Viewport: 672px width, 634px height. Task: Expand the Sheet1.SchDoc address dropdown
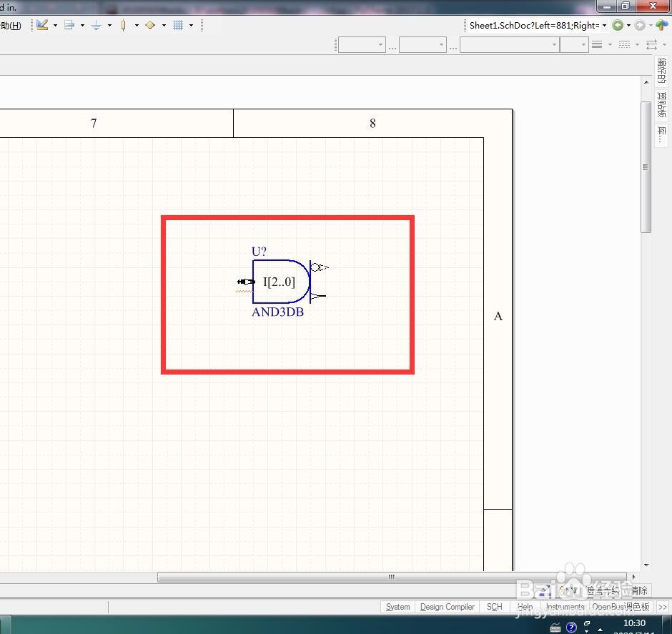click(x=604, y=25)
